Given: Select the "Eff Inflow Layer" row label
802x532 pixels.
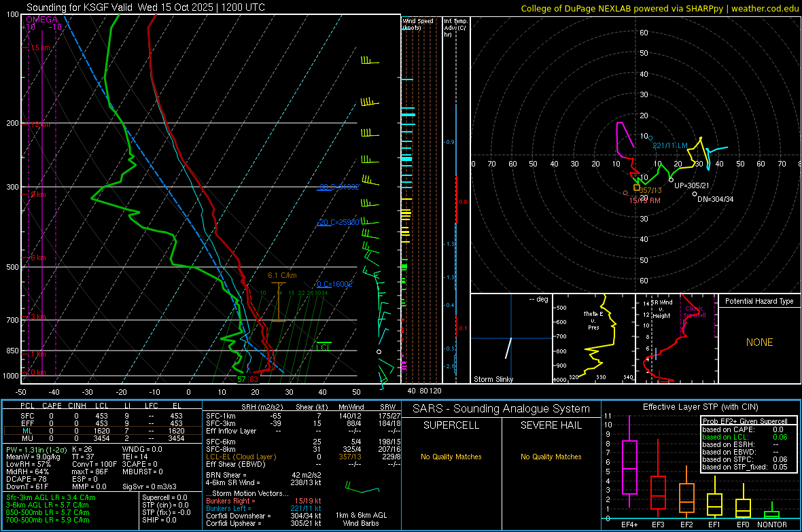Looking at the screenshot, I should pos(230,431).
